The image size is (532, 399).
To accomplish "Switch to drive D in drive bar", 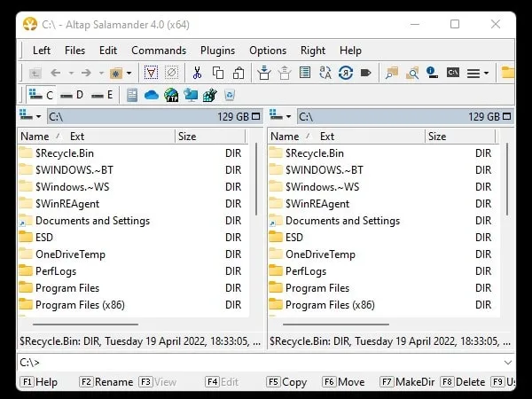I will click(71, 95).
